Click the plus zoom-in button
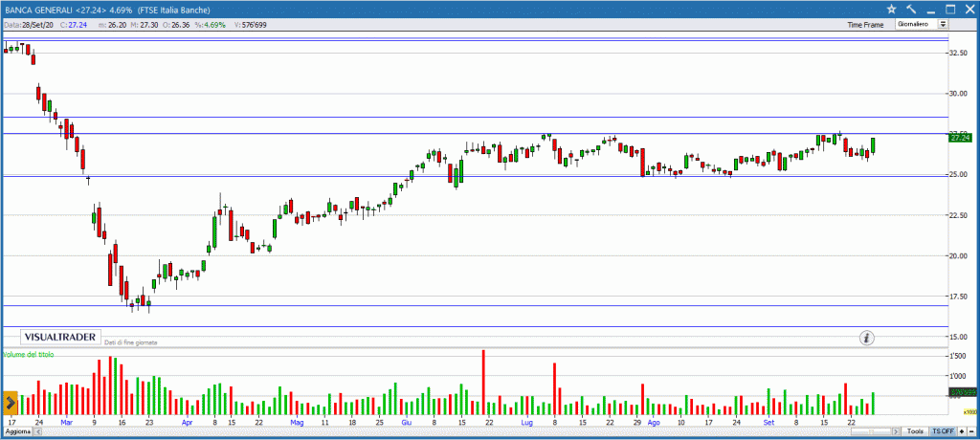The width and height of the screenshot is (980, 440). point(962,431)
